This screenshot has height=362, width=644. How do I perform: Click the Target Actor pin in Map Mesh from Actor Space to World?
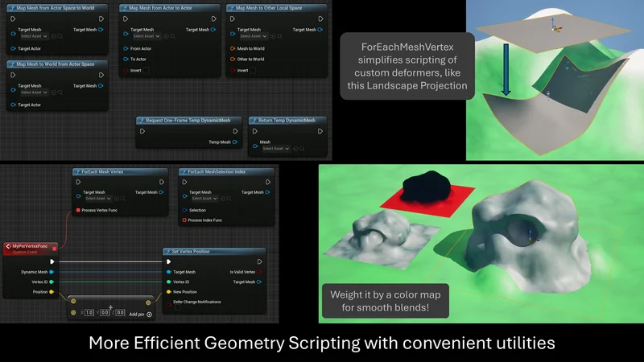pos(13,48)
